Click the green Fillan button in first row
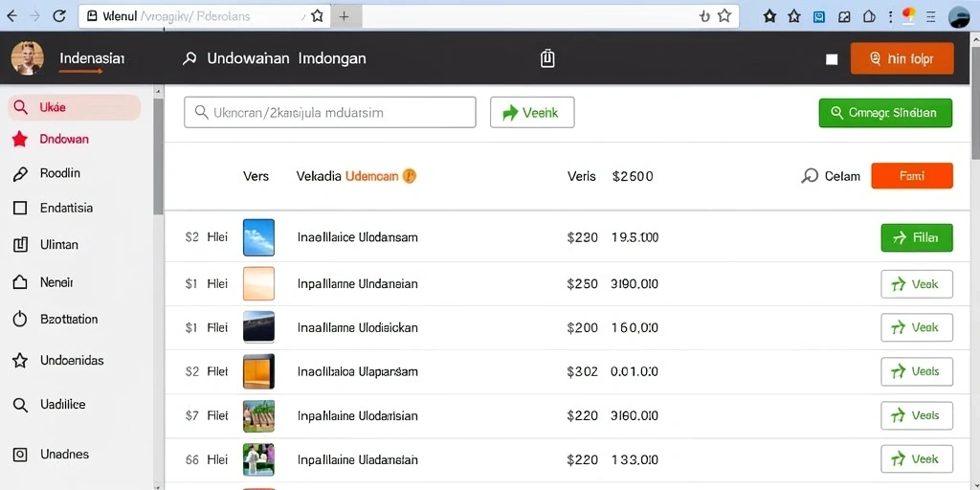Screen dimensions: 980x490 click(916, 238)
